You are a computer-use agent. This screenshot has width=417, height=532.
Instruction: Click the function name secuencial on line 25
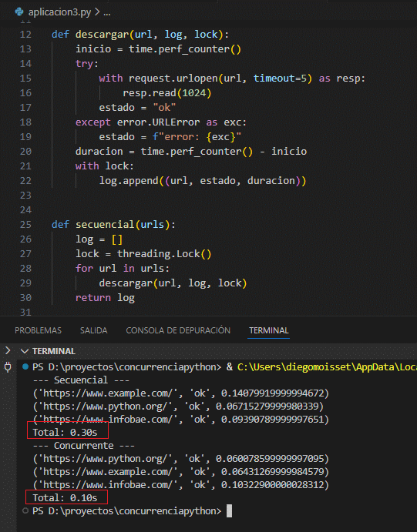point(105,225)
